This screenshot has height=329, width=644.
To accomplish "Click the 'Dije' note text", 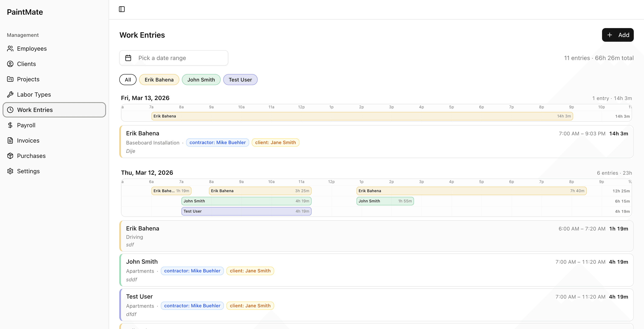I will tap(131, 151).
